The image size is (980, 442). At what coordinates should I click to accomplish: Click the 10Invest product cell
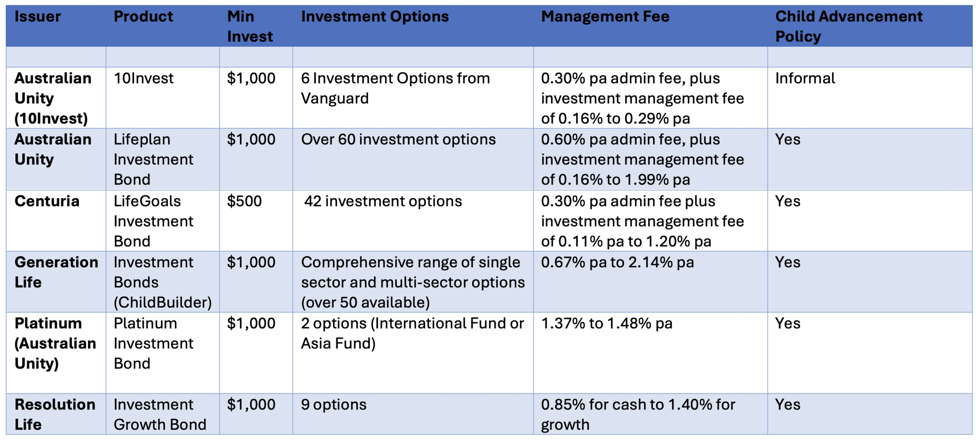144,79
